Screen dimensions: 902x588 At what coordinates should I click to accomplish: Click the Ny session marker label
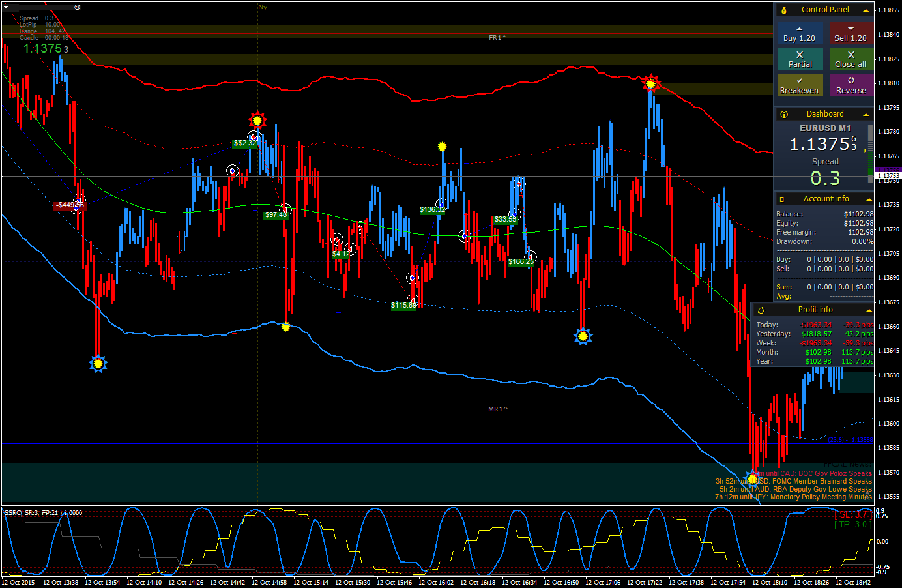tap(263, 7)
